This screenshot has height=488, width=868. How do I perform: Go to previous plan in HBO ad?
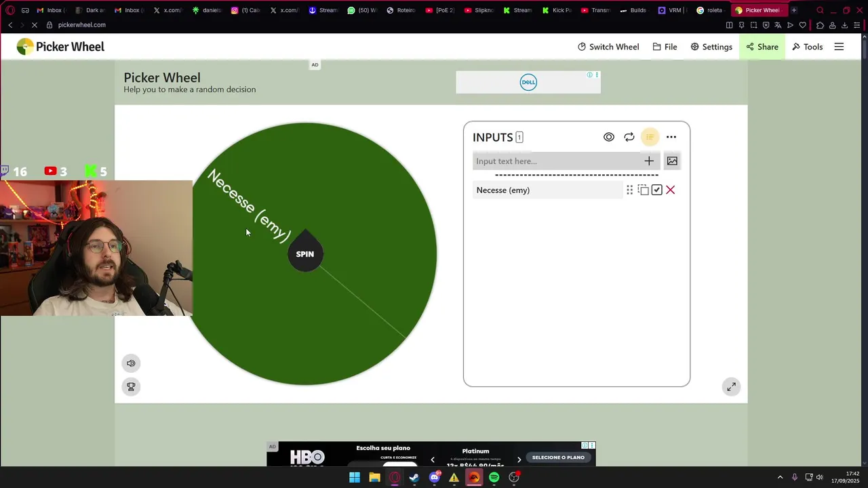433,460
